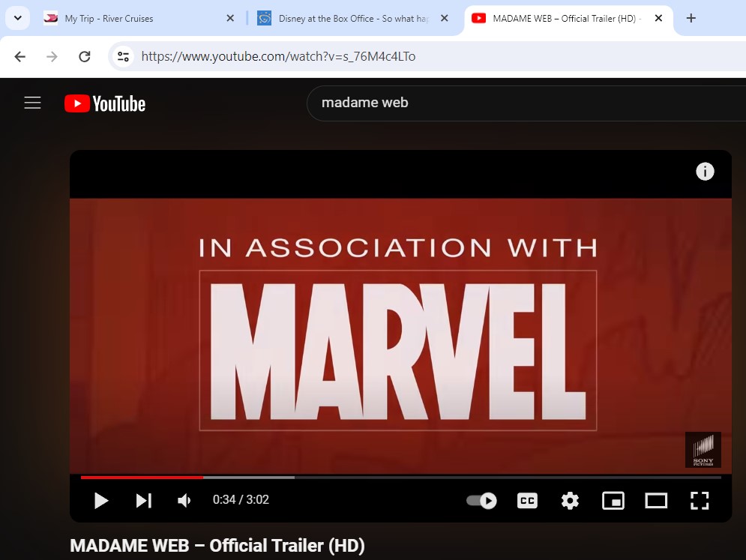Image resolution: width=746 pixels, height=560 pixels.
Task: View site information in address bar
Action: click(124, 56)
